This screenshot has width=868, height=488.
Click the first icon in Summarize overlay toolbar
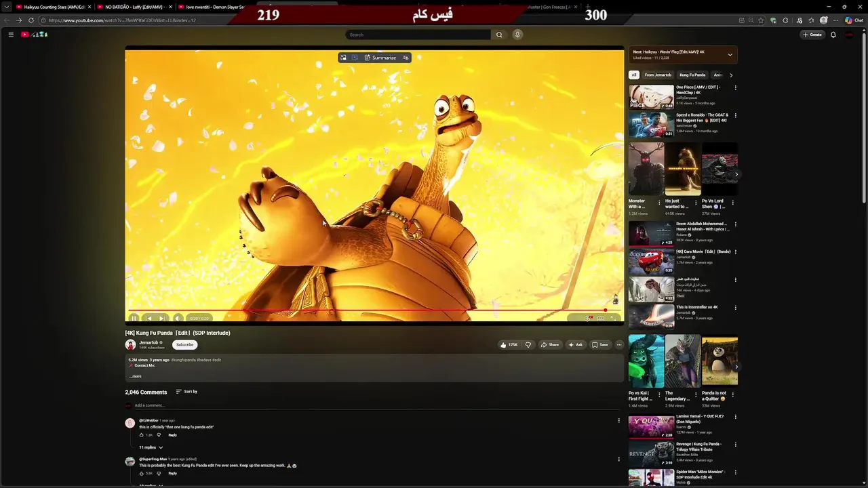pos(344,58)
